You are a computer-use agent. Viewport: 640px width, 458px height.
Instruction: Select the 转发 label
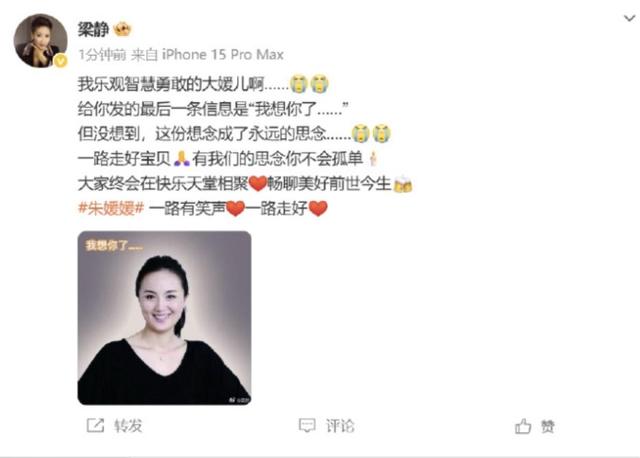[128, 426]
